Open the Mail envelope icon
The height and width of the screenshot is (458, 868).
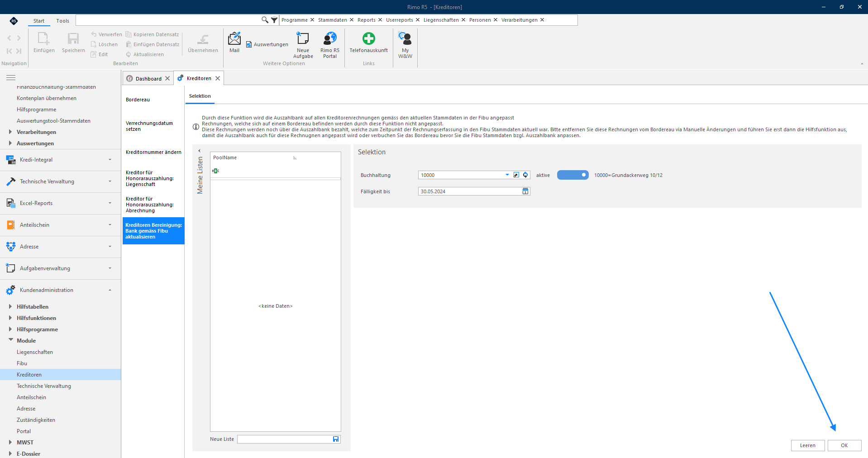[x=234, y=39]
